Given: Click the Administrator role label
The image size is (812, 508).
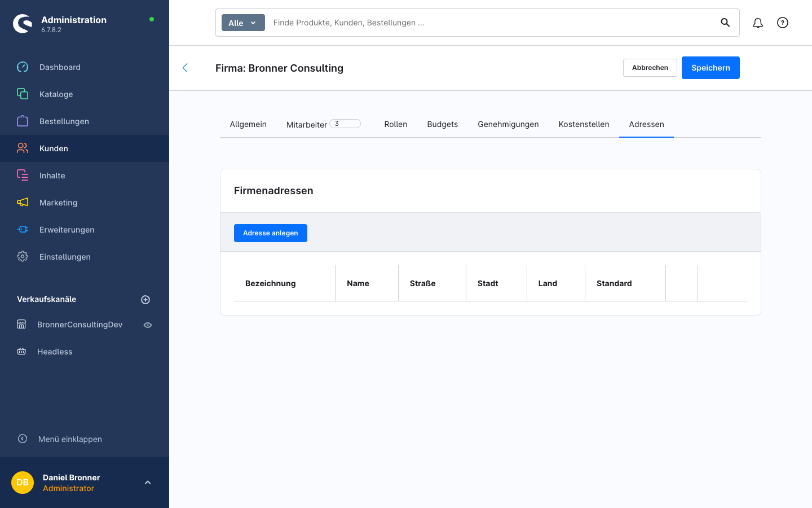Looking at the screenshot, I should pos(68,488).
